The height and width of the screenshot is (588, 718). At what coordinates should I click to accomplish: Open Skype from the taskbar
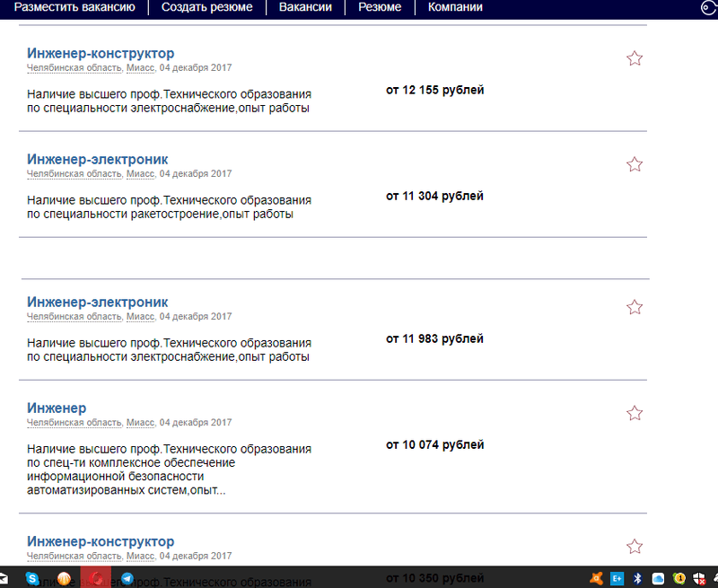click(x=32, y=578)
